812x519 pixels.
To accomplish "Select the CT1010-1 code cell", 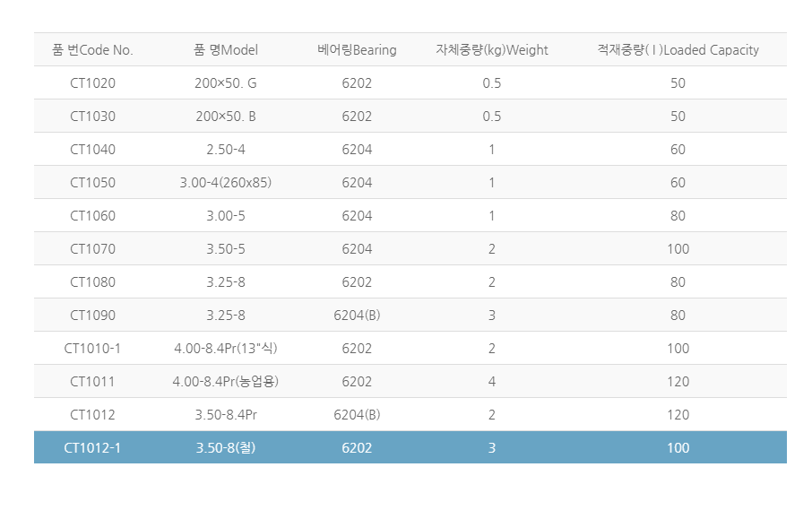I will [92, 349].
